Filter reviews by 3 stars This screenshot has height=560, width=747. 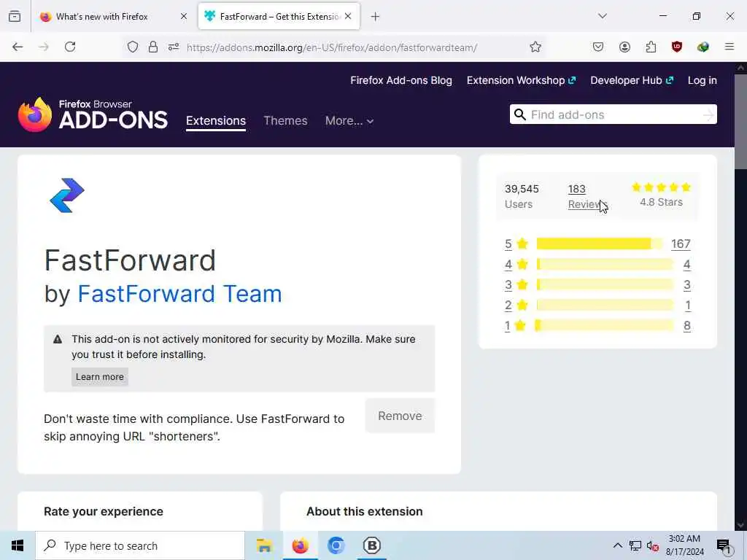click(x=516, y=285)
